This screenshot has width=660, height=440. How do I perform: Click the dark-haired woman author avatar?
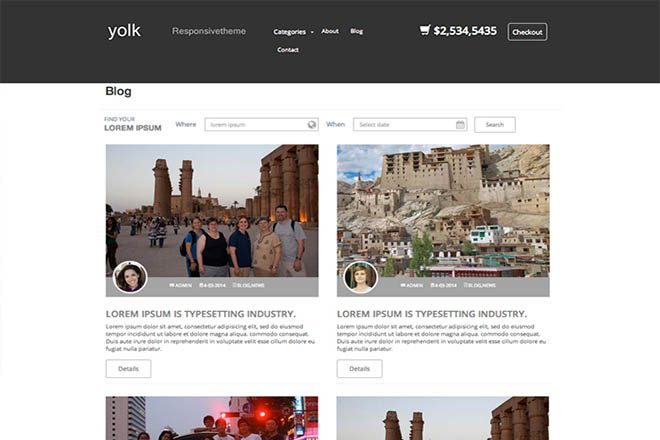(130, 277)
